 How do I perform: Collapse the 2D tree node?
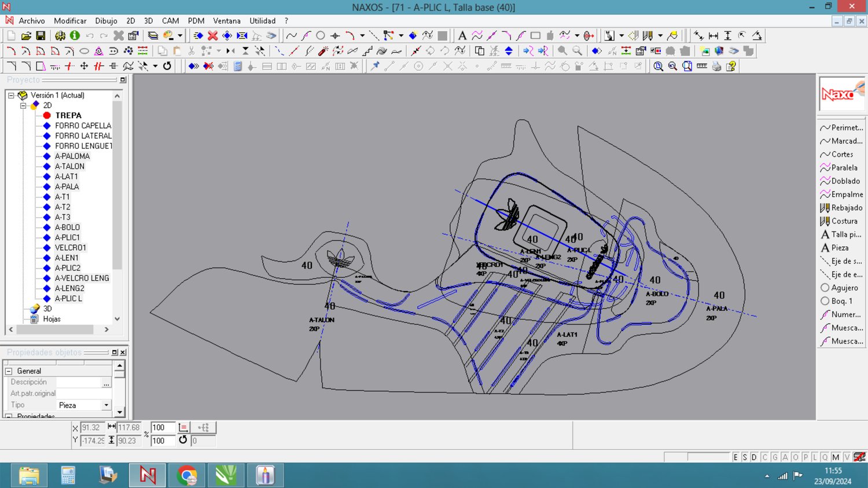[x=23, y=105]
